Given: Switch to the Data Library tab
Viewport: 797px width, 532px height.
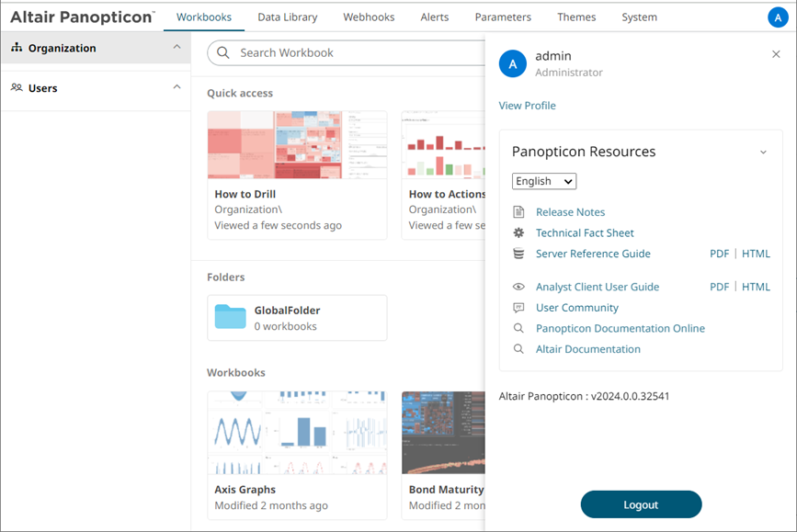Looking at the screenshot, I should pyautogui.click(x=287, y=17).
